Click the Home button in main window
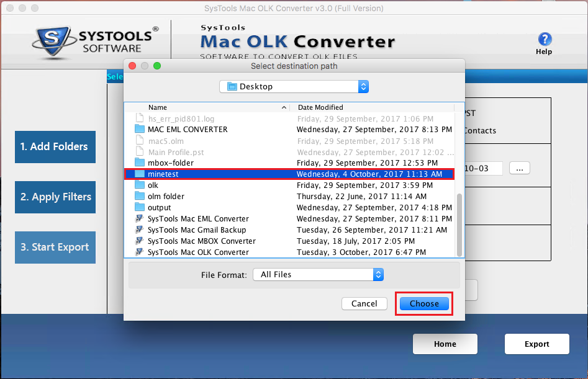 pyautogui.click(x=445, y=344)
